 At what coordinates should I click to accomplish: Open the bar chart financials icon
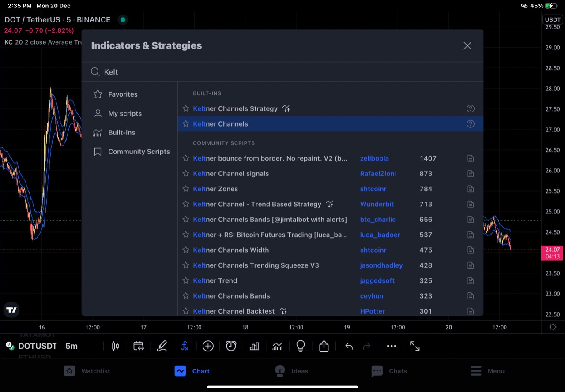click(x=254, y=346)
